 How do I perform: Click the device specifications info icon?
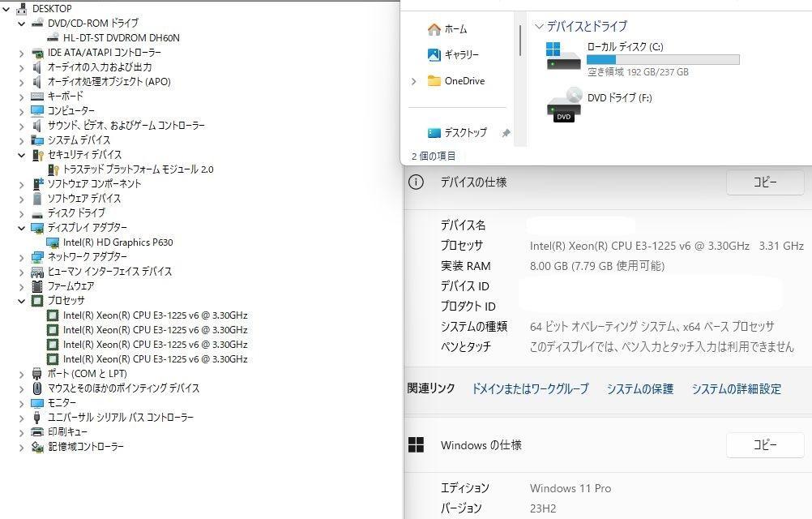[416, 182]
